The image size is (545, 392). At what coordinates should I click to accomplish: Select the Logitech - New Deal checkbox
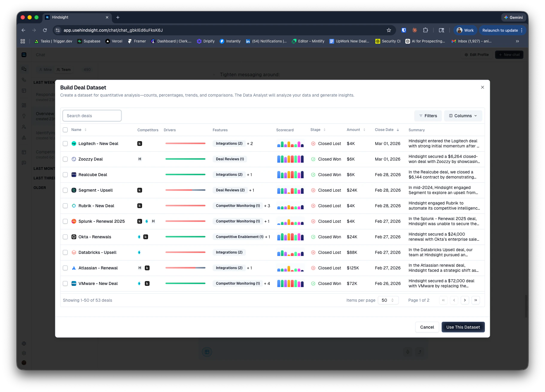tap(65, 144)
